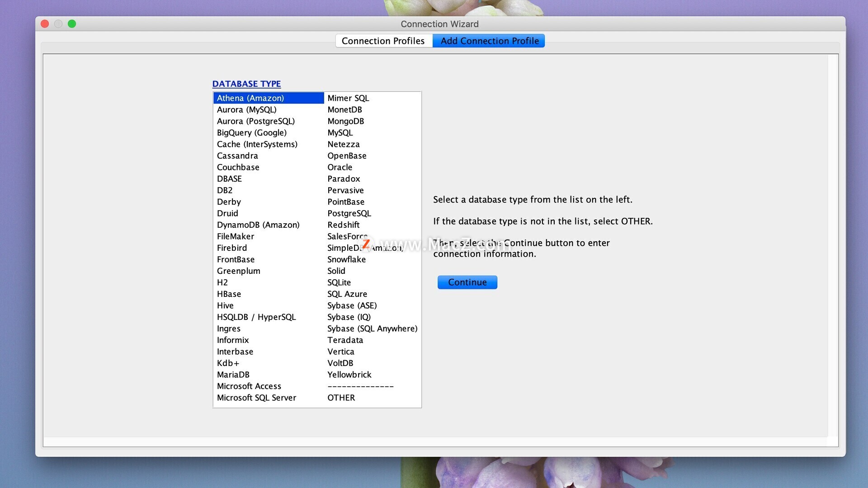Choose Aurora (MySQL) database type
This screenshot has height=488, width=868.
[269, 110]
